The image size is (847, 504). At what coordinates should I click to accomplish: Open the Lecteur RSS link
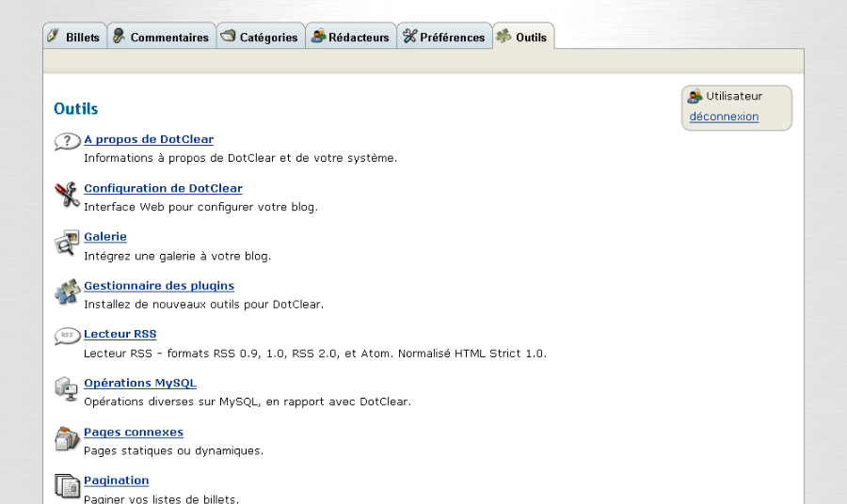(120, 334)
